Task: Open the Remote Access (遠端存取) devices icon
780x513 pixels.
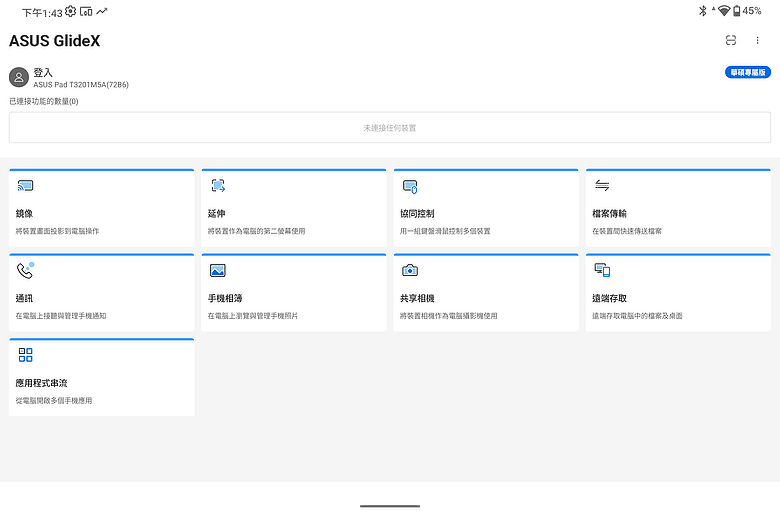Action: pyautogui.click(x=602, y=270)
